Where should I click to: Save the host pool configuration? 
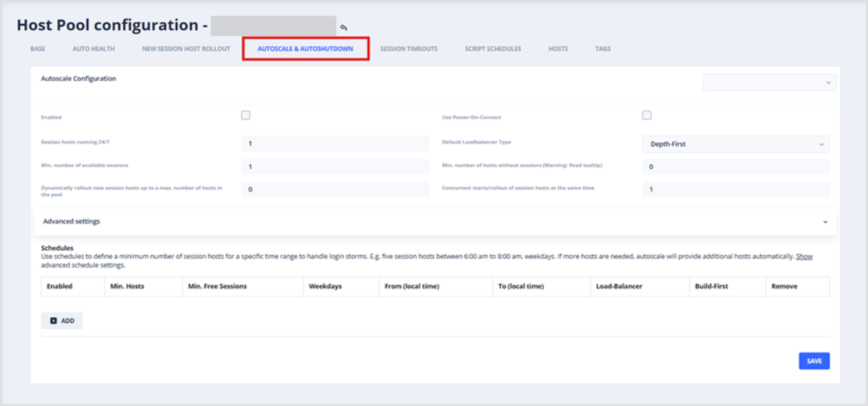tap(814, 361)
